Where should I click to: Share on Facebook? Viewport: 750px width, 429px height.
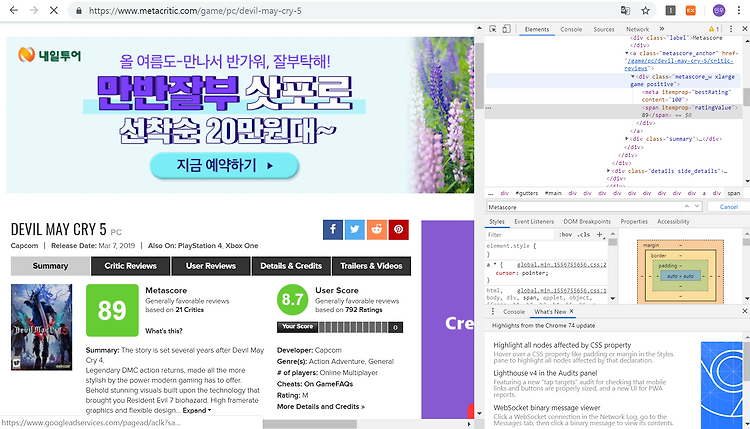[332, 230]
